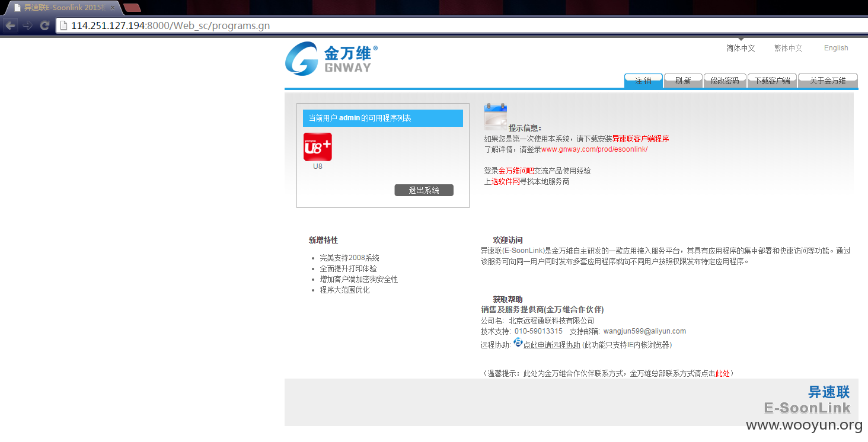This screenshot has width=868, height=442.
Task: Click the 新增特性 heading
Action: [323, 240]
